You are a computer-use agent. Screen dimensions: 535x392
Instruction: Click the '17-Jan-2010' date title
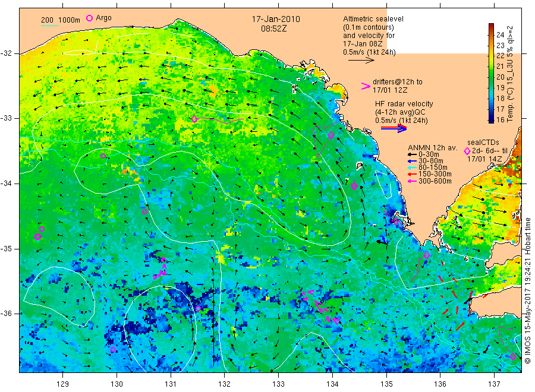coord(276,20)
